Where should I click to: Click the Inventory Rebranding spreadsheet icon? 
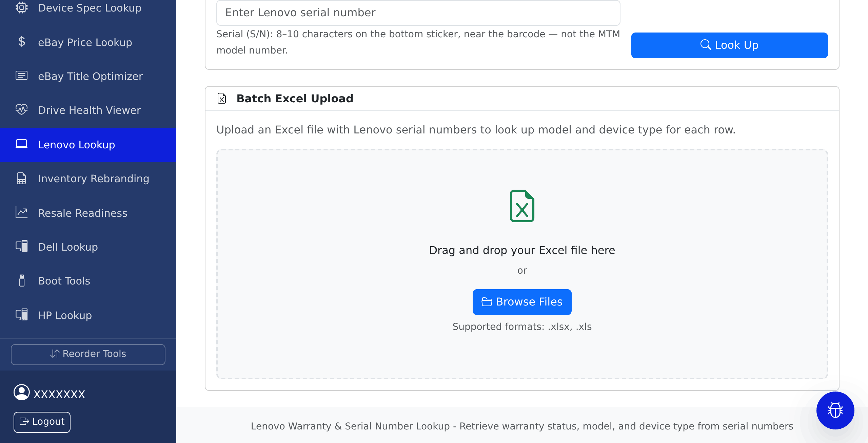click(21, 178)
